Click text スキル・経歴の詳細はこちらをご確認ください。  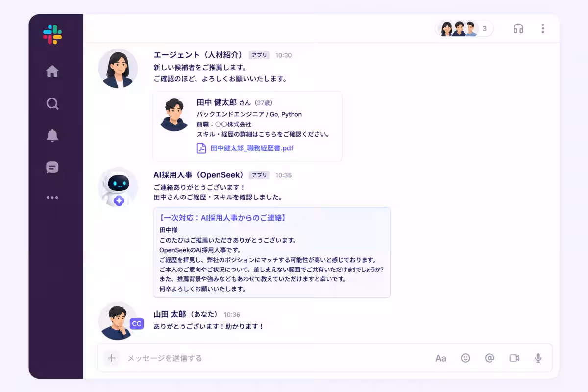tap(263, 134)
